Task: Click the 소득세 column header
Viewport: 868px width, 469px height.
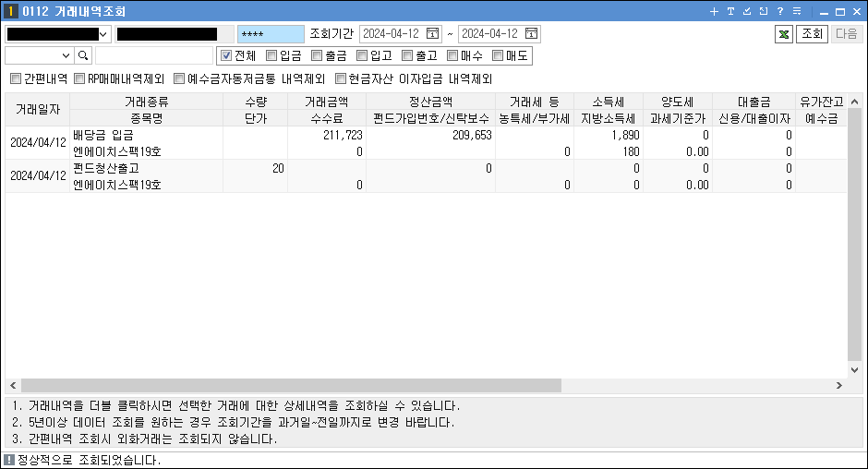Action: tap(609, 102)
